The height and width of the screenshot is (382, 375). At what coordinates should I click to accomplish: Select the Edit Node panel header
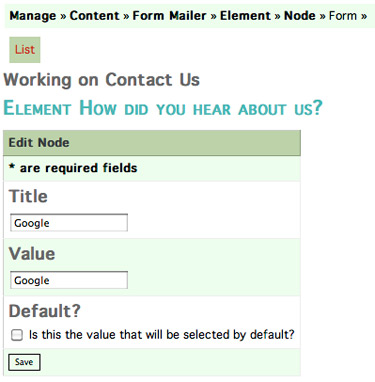click(x=152, y=143)
